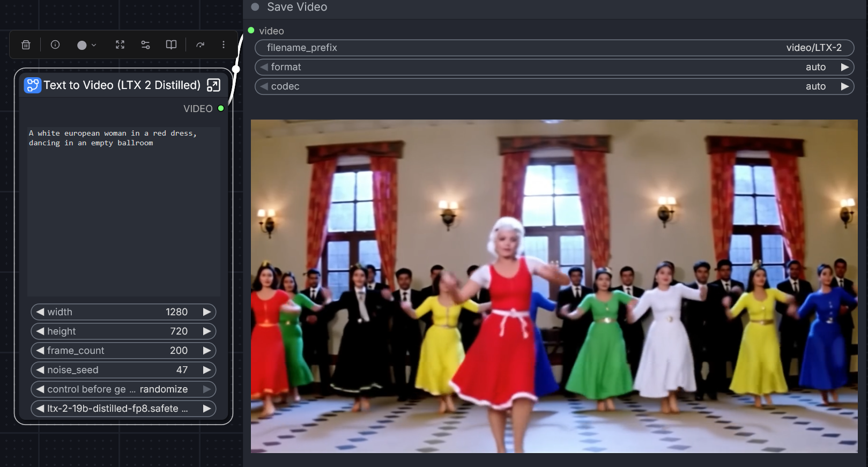This screenshot has width=868, height=467.
Task: Decrease the width value
Action: click(x=40, y=312)
